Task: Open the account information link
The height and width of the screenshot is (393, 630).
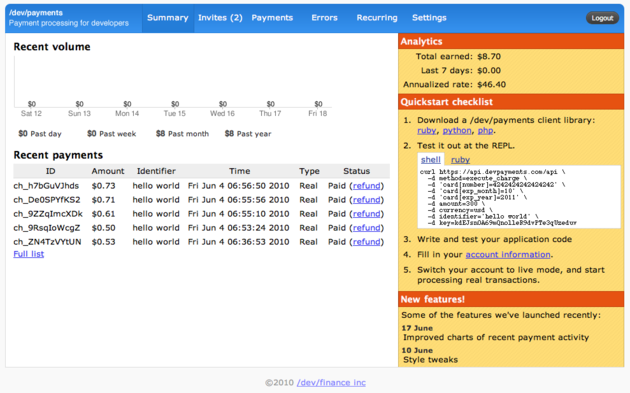Action: click(508, 254)
